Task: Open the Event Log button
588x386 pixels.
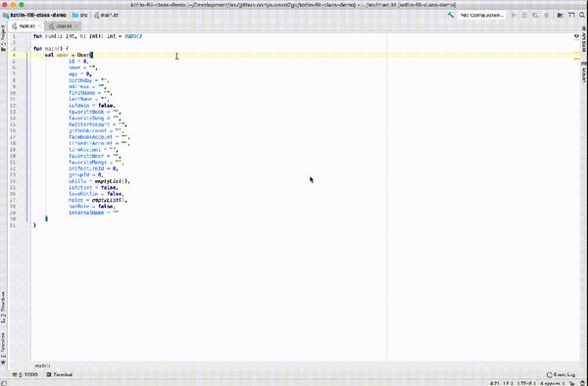Action: 561,374
